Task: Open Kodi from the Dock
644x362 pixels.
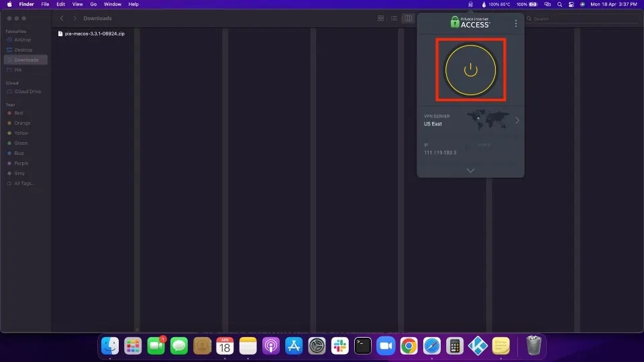Action: [x=478, y=346]
